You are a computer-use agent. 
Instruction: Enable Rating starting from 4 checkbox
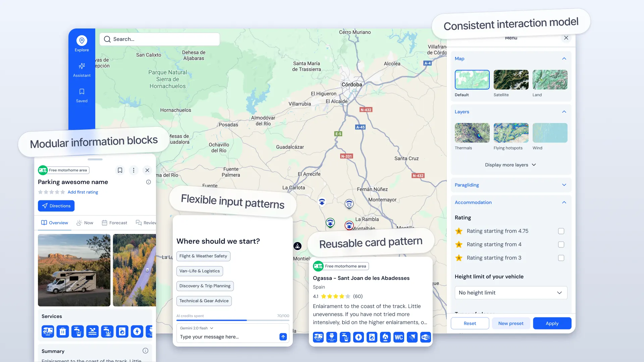(561, 245)
